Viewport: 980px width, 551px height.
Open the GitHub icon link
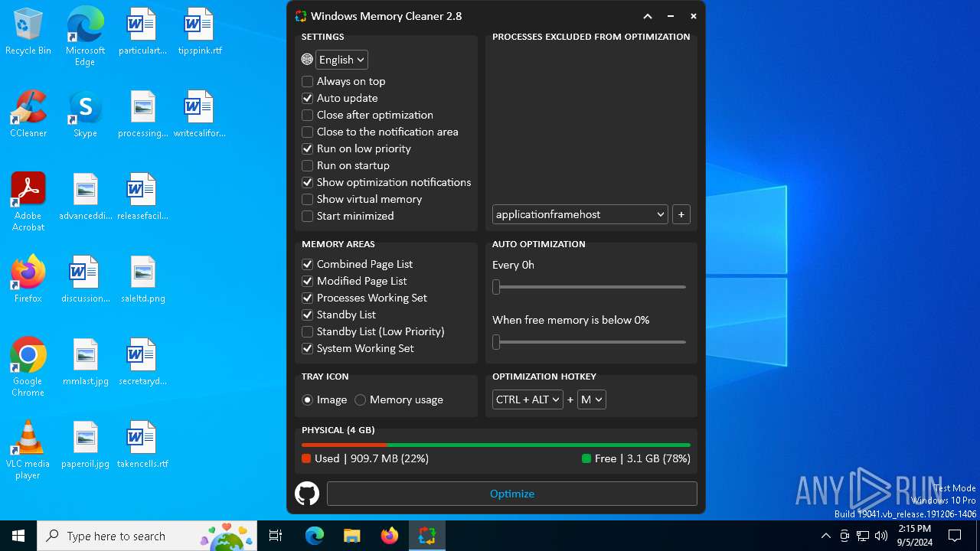pos(307,494)
